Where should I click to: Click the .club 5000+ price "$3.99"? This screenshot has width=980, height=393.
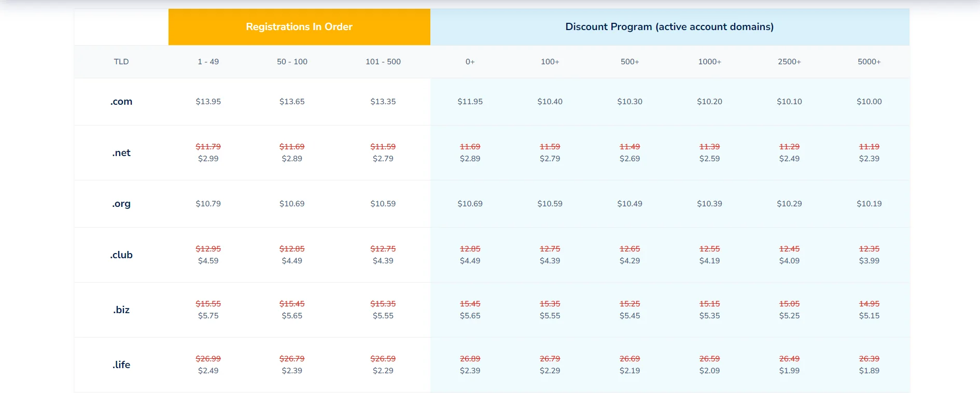(870, 261)
